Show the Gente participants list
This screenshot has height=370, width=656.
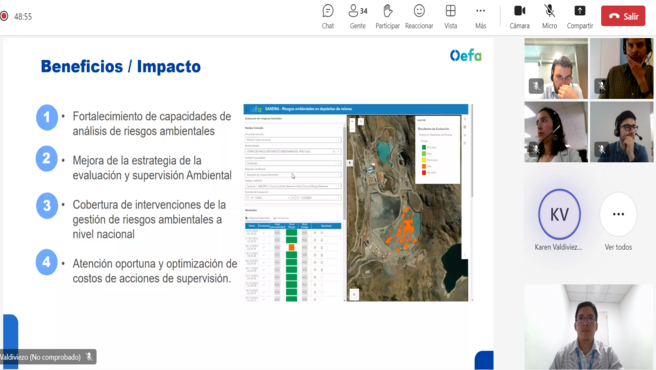coord(358,17)
